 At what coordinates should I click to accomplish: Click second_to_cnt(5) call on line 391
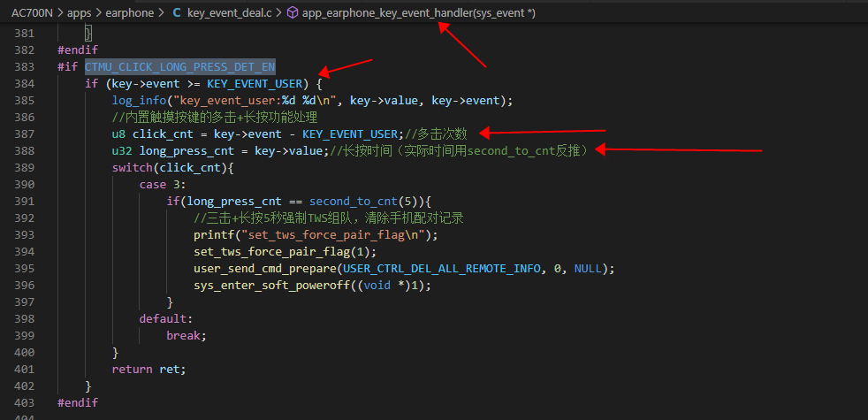click(366, 201)
